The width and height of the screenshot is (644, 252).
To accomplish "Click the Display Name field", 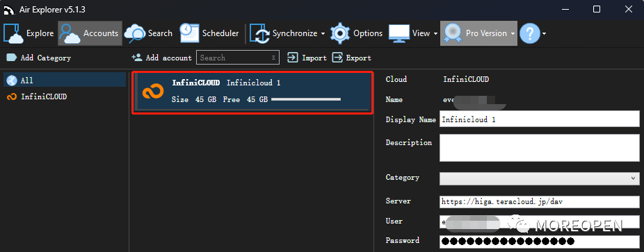I will pos(539,119).
